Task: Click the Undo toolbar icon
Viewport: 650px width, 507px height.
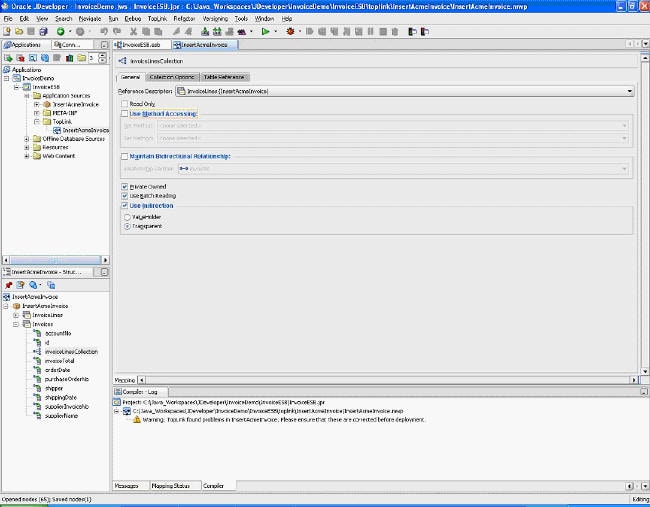Action: click(x=104, y=32)
